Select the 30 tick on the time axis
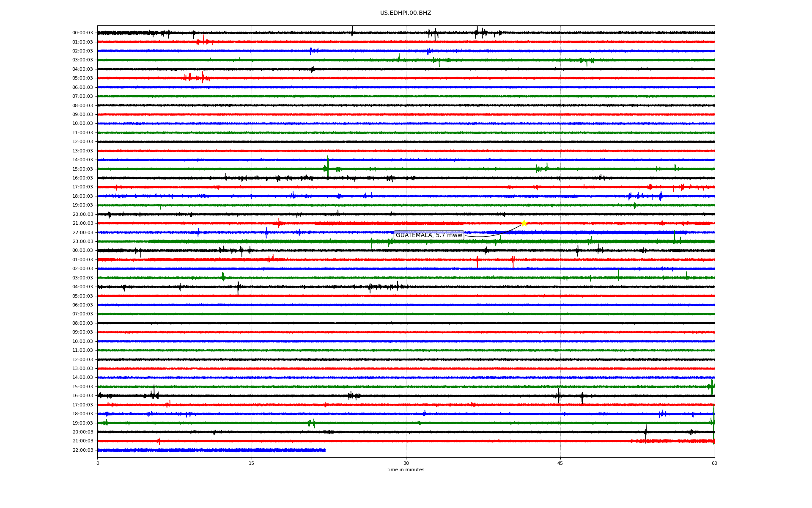 406,463
